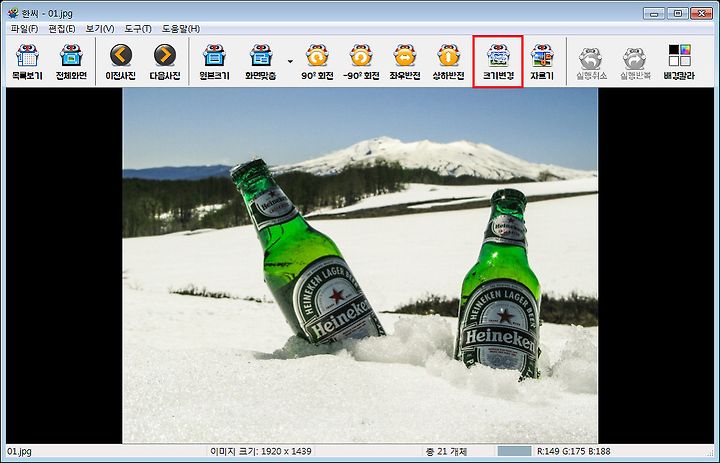The image size is (720, 463).
Task: Select the 자르기 crop tool
Action: pos(542,62)
